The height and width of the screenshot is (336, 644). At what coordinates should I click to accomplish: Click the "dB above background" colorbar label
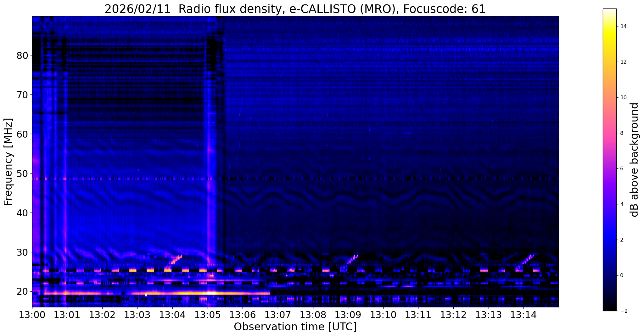[635, 160]
